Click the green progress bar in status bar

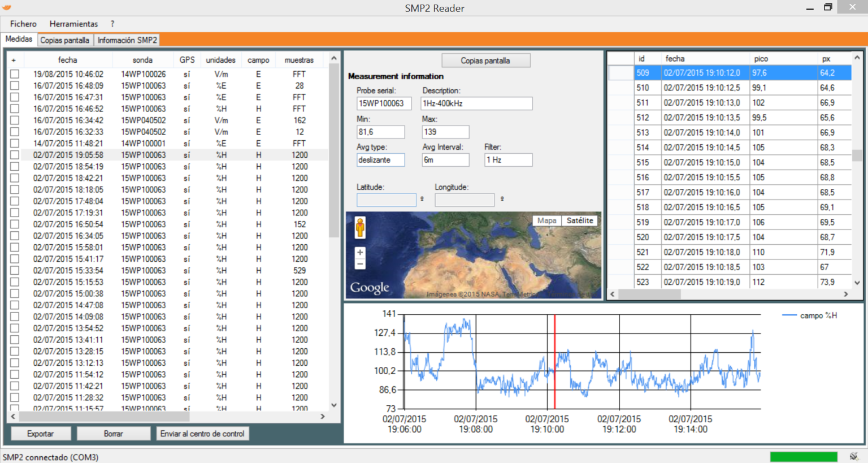click(803, 457)
